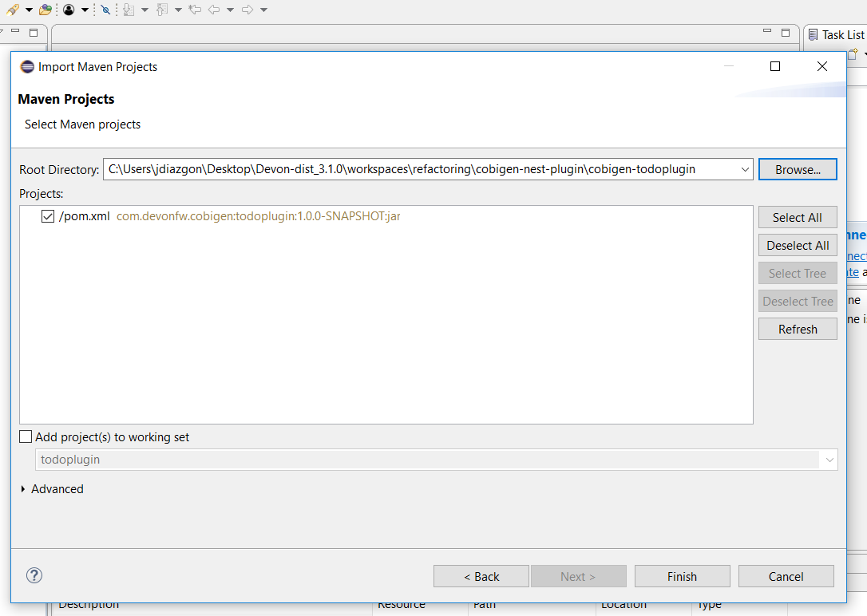This screenshot has width=867, height=616.
Task: Click the help question mark icon
Action: (34, 575)
